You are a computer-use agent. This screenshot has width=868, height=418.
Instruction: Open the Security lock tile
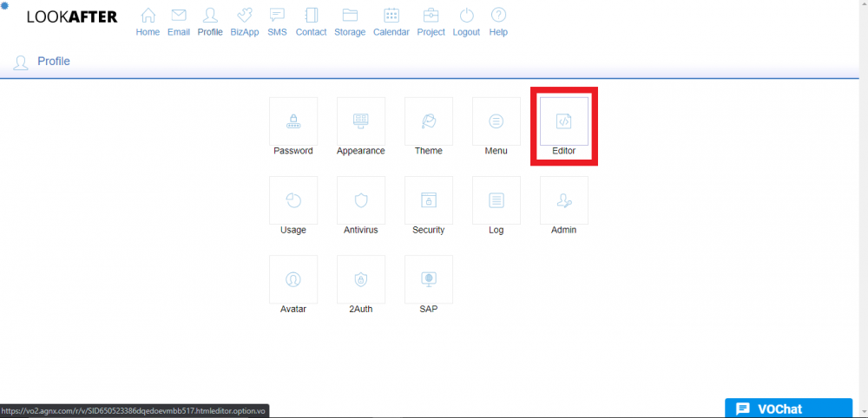pos(429,200)
